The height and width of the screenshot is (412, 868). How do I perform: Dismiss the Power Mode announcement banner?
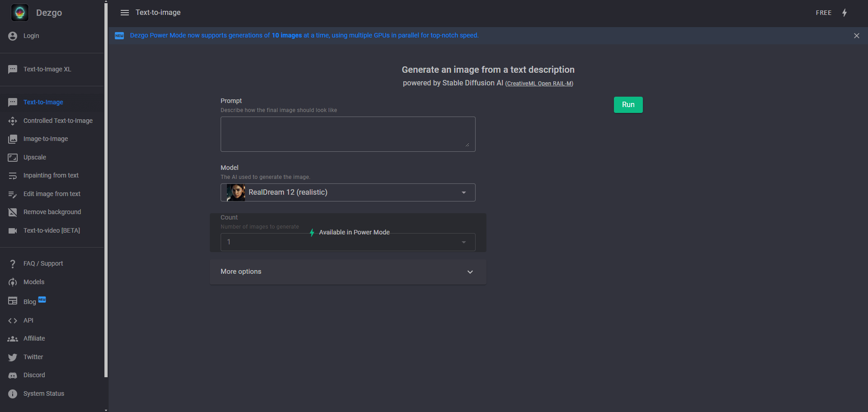(x=856, y=36)
